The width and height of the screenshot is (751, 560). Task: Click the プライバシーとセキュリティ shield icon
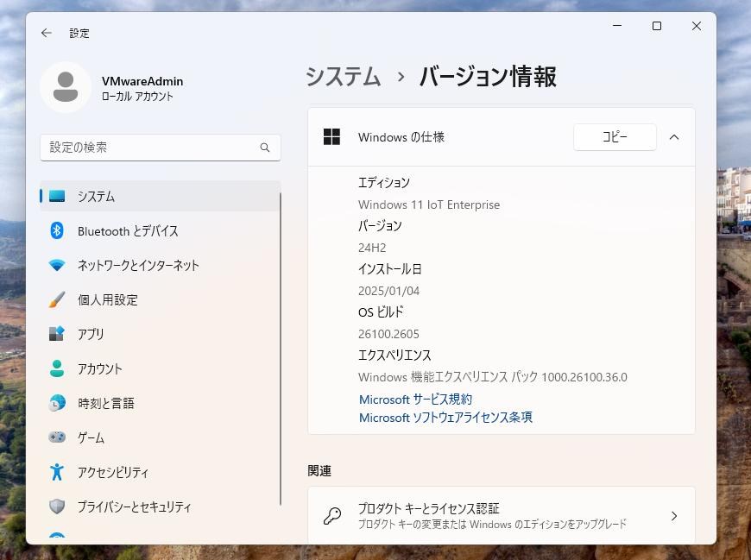(x=57, y=507)
